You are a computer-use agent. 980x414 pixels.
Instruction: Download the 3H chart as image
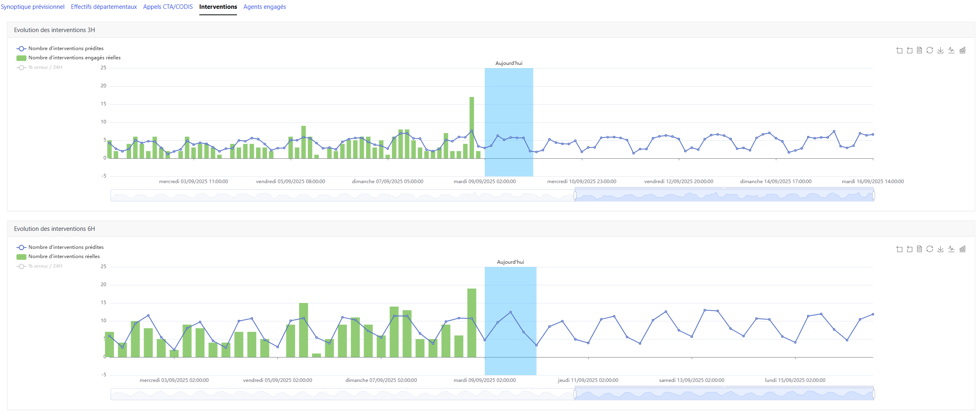tap(940, 50)
